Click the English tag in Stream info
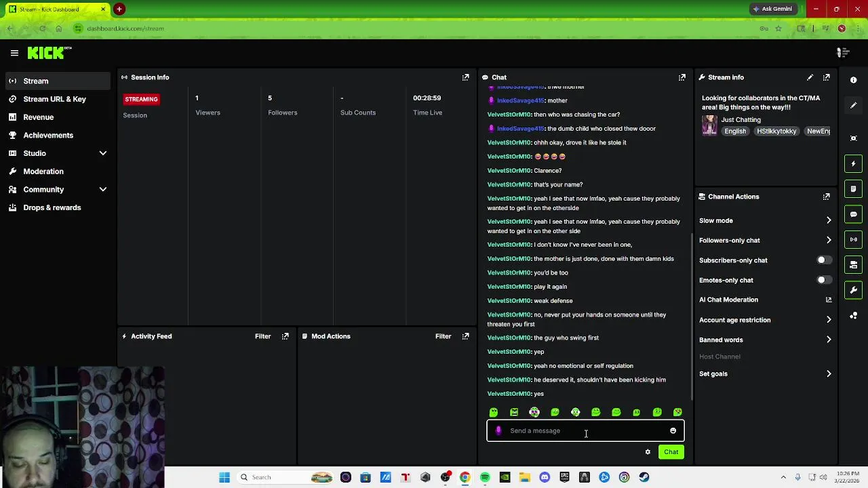 coord(734,131)
